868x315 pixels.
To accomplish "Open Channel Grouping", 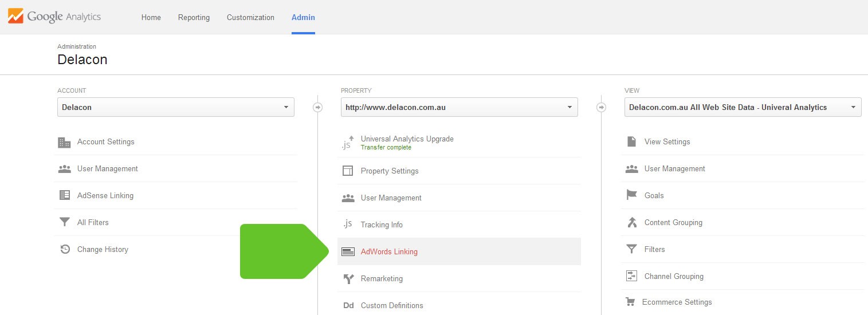I will (x=674, y=276).
